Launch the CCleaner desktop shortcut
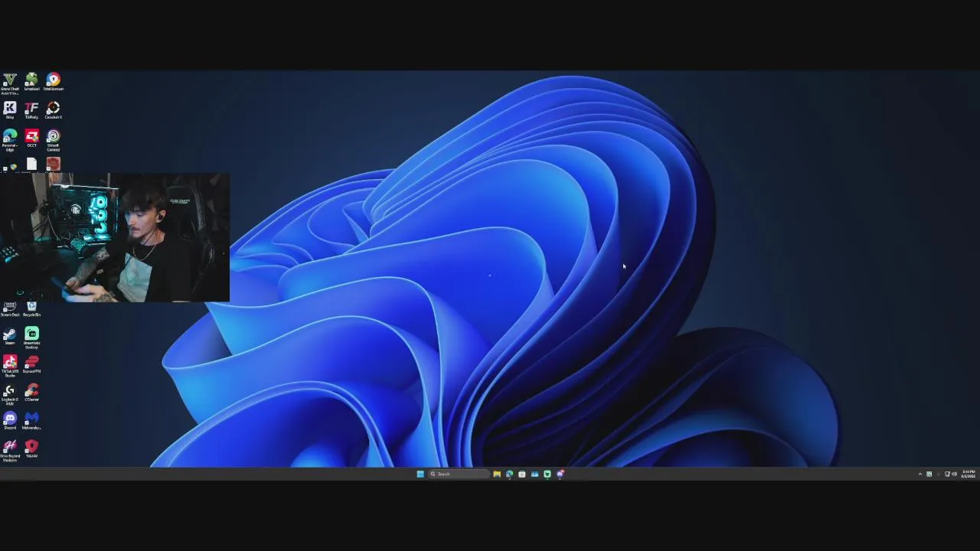 coord(31,393)
